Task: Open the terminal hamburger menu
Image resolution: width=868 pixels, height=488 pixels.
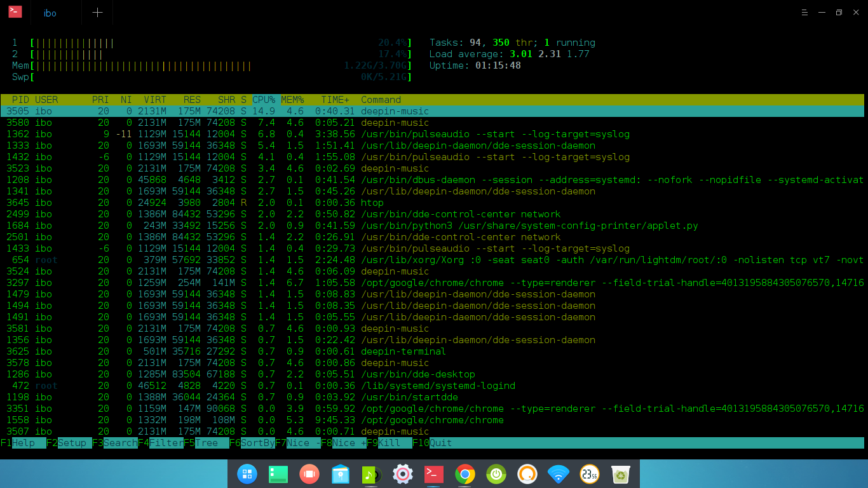Action: (804, 12)
